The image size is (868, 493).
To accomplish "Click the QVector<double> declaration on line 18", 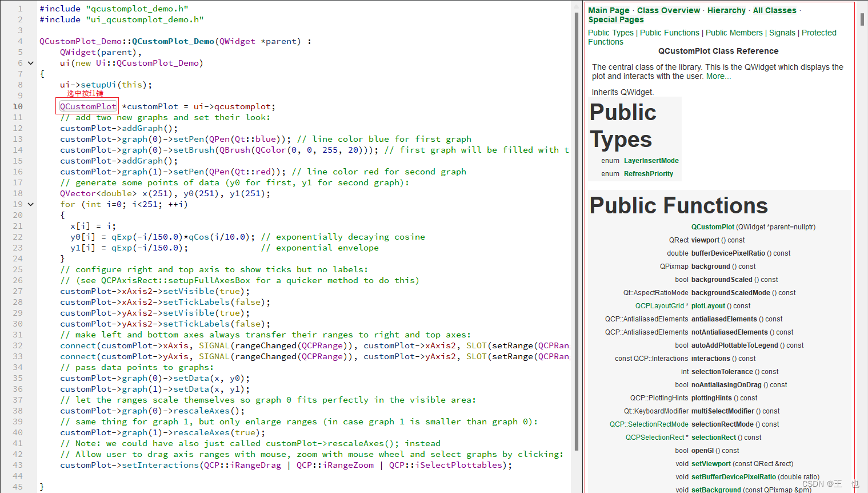I will point(165,193).
